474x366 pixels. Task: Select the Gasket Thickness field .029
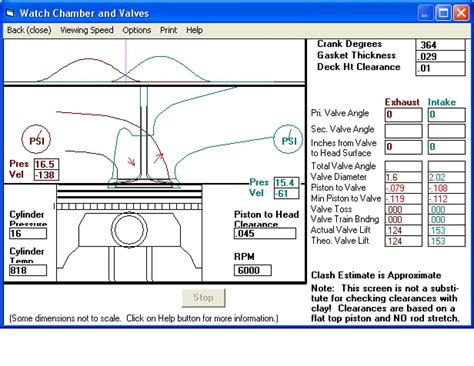[x=440, y=56]
